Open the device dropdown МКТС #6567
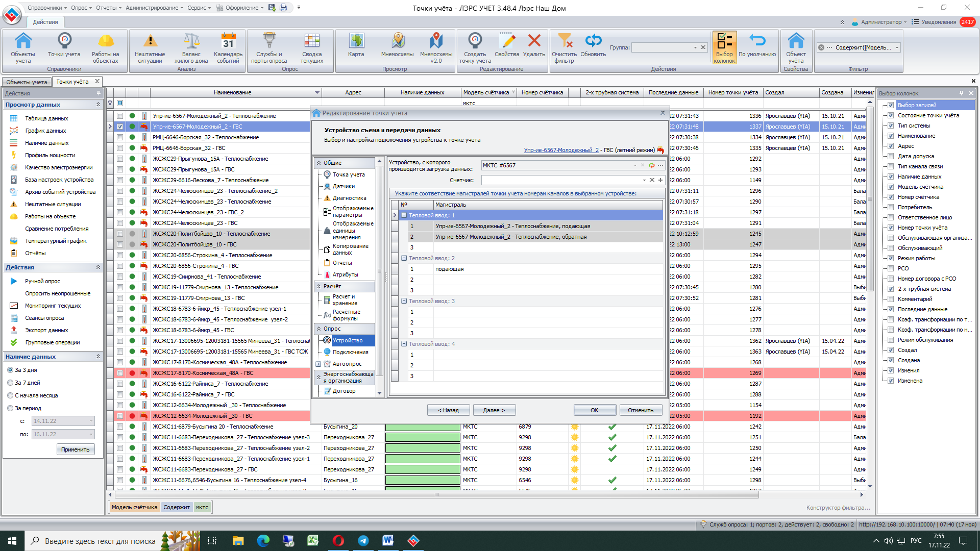980x551 pixels. point(635,165)
